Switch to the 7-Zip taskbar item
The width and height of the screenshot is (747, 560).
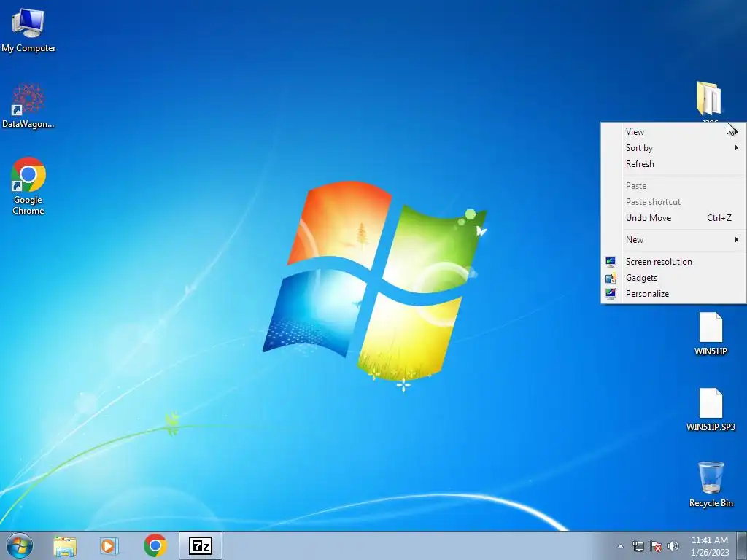click(201, 545)
